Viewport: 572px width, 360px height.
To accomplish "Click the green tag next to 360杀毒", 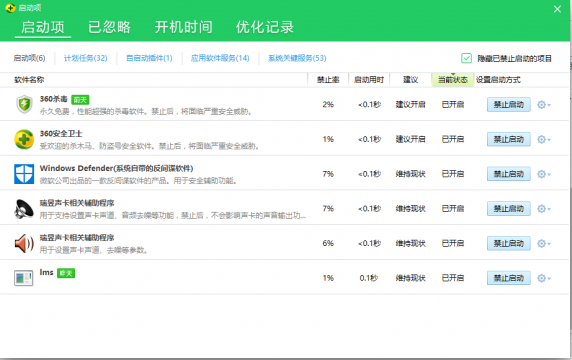I will (80, 100).
